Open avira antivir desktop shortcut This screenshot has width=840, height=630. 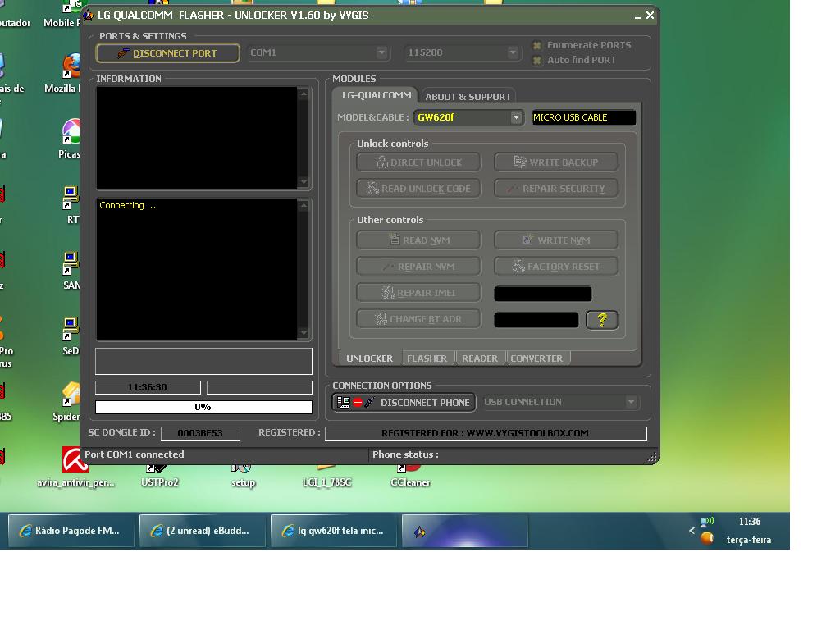(x=75, y=467)
